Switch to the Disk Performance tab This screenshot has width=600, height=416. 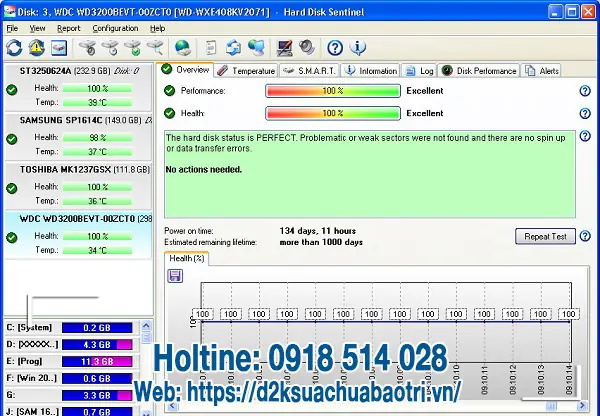pyautogui.click(x=479, y=71)
